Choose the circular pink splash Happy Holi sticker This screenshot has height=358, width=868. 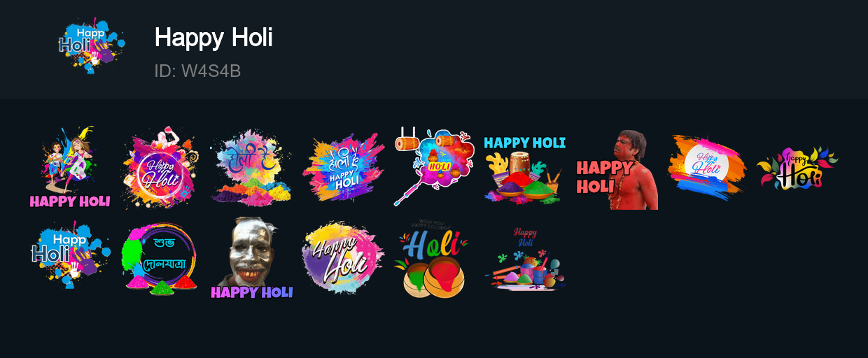[x=161, y=168]
